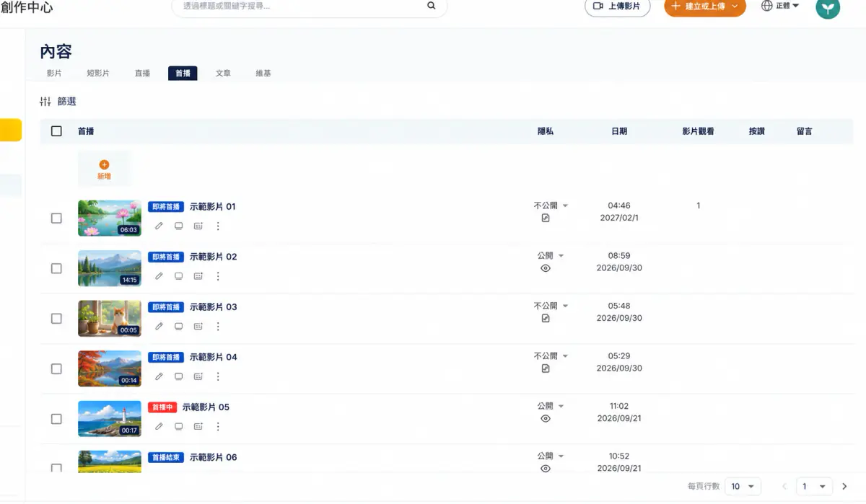The width and height of the screenshot is (866, 504).
Task: Check the 示範影片 05 row checkbox
Action: click(x=56, y=419)
